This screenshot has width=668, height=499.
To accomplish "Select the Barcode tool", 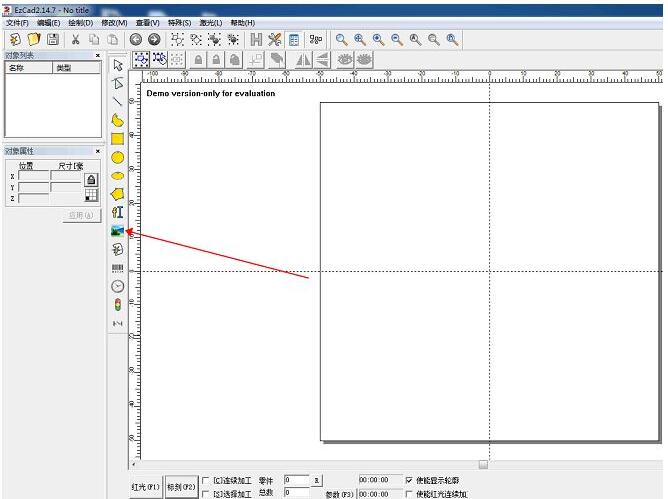I will pos(118,268).
